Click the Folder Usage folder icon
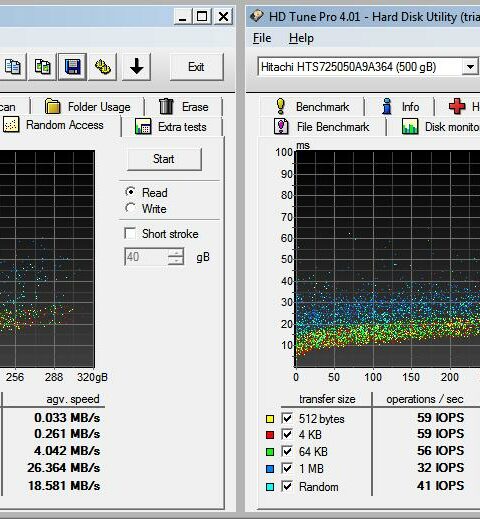Screen dimensions: 480x519 click(x=53, y=107)
